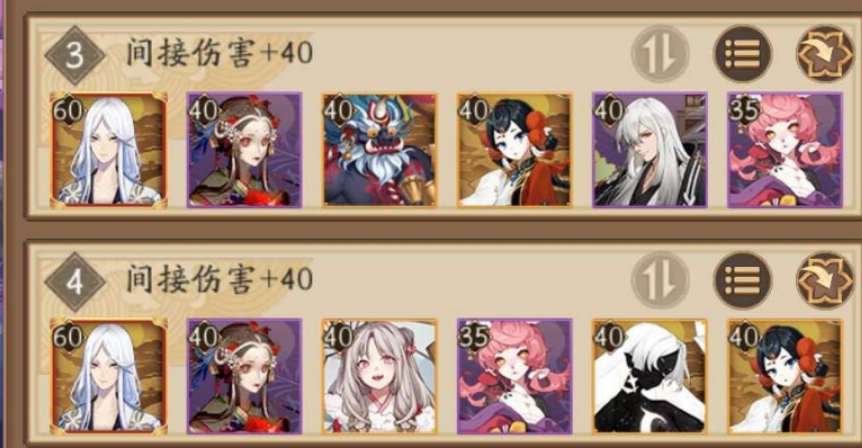Select the level 60 white-haired character in team 3
This screenshot has width=862, height=448.
(108, 150)
